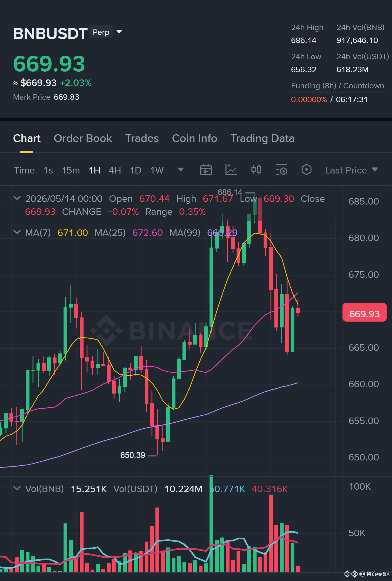Tap the 0.00000% funding rate
This screenshot has width=392, height=581.
click(309, 99)
